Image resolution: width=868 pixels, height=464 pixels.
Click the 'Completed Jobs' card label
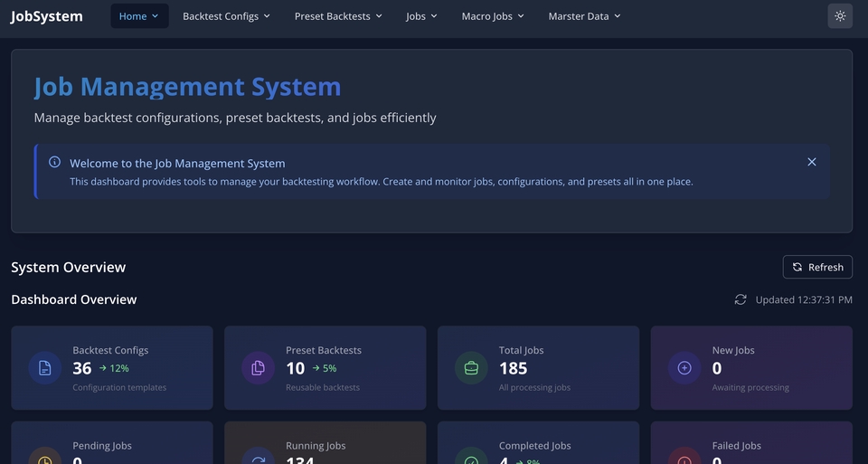[x=534, y=446]
